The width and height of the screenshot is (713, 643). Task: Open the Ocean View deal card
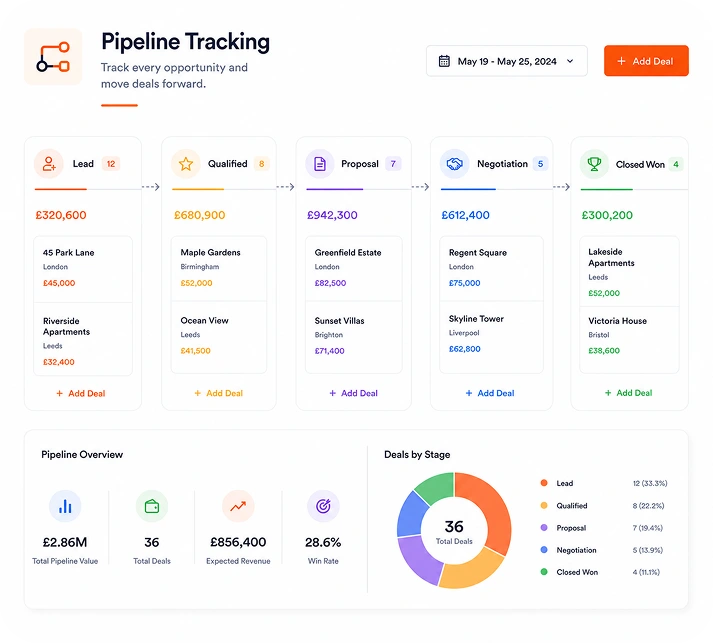(219, 337)
